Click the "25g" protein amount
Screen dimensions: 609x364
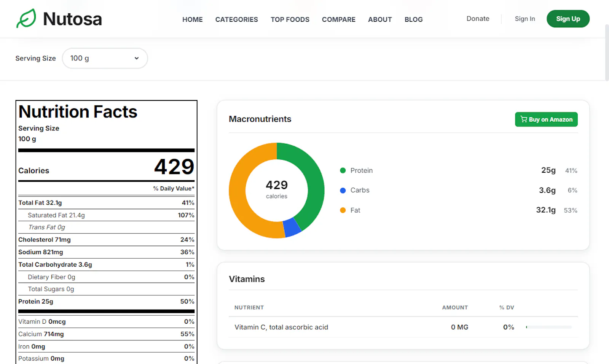point(548,170)
